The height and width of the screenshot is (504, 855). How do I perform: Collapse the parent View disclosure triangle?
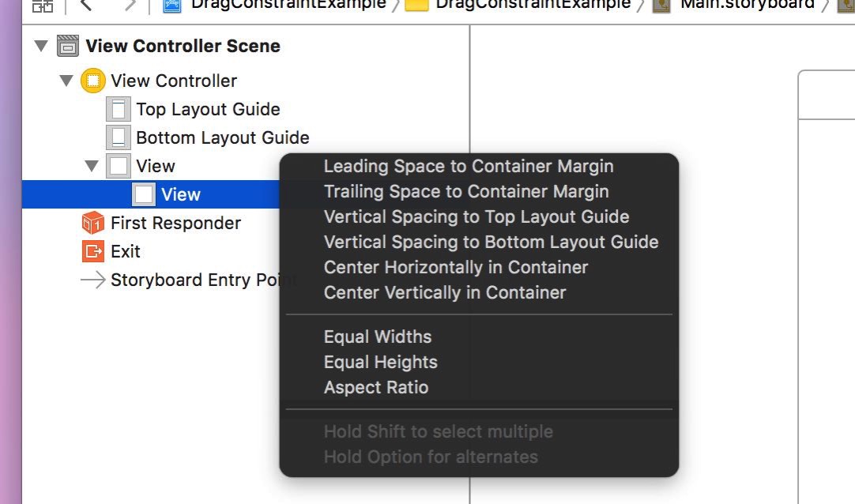pyautogui.click(x=92, y=166)
